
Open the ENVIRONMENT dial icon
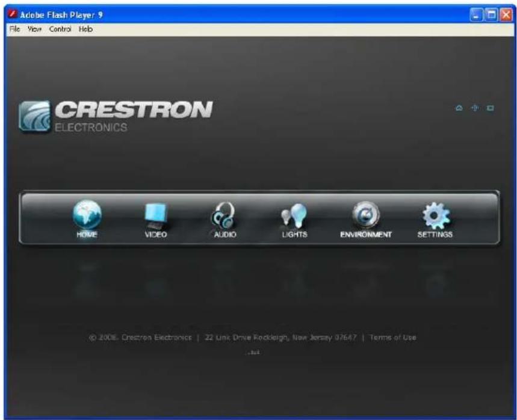pos(366,215)
